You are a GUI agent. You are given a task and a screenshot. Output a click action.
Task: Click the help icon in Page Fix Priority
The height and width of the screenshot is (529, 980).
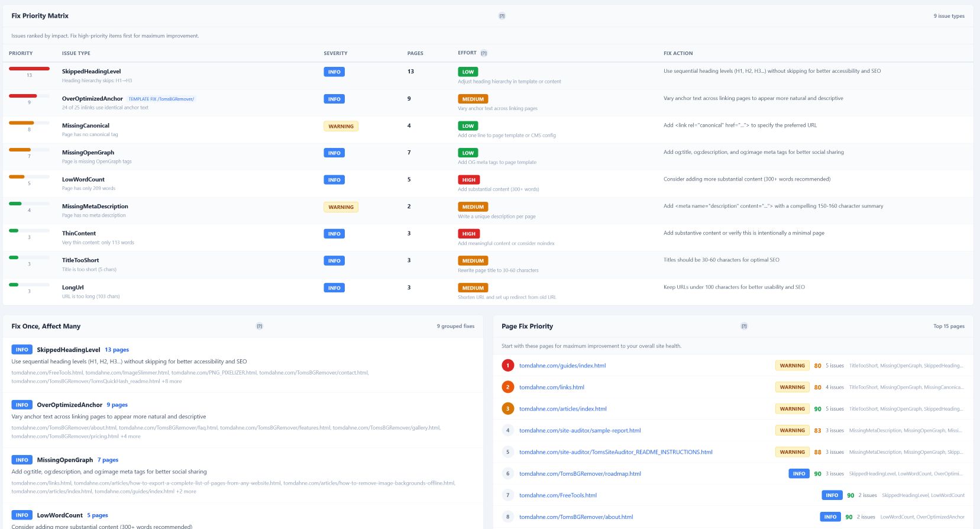click(x=744, y=326)
